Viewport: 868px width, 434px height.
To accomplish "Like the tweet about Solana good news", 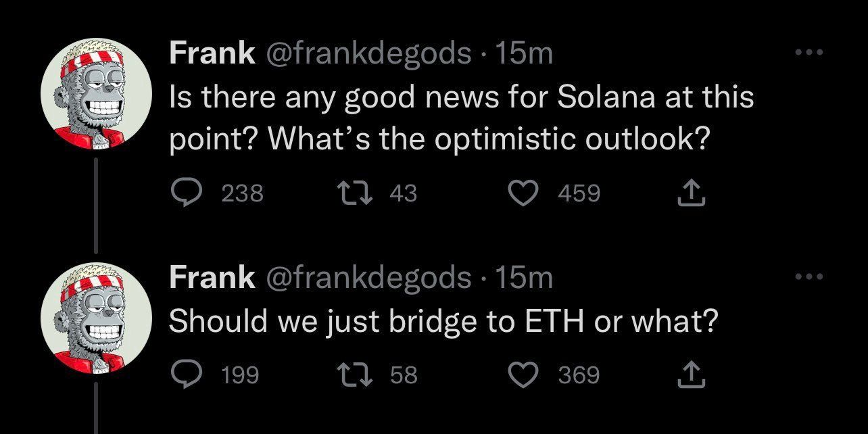I will (x=521, y=195).
